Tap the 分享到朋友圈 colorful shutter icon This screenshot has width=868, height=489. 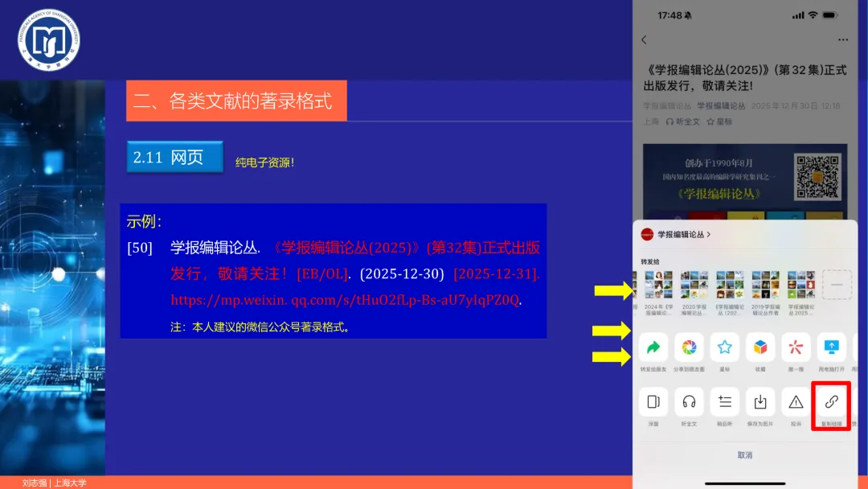(x=689, y=347)
